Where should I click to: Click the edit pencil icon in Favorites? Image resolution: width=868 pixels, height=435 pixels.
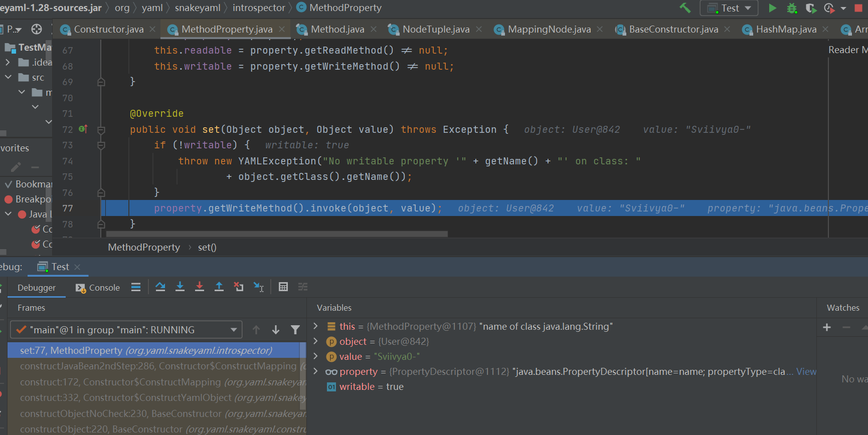point(16,167)
